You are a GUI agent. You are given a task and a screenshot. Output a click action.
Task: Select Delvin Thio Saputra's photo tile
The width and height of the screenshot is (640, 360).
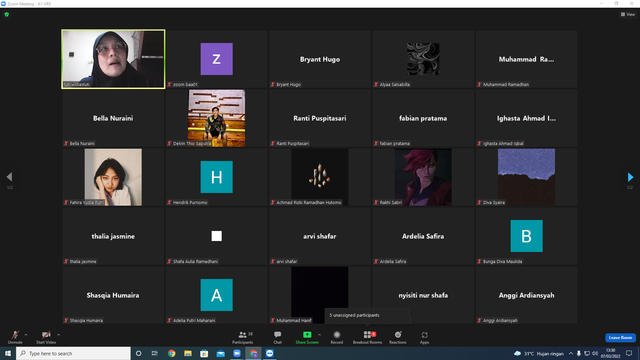tap(216, 118)
